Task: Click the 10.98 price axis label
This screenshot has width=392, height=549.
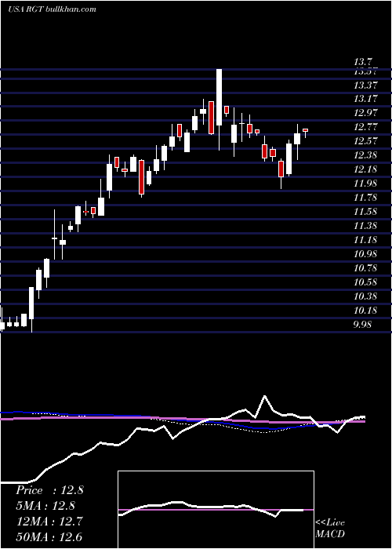Action: (366, 254)
